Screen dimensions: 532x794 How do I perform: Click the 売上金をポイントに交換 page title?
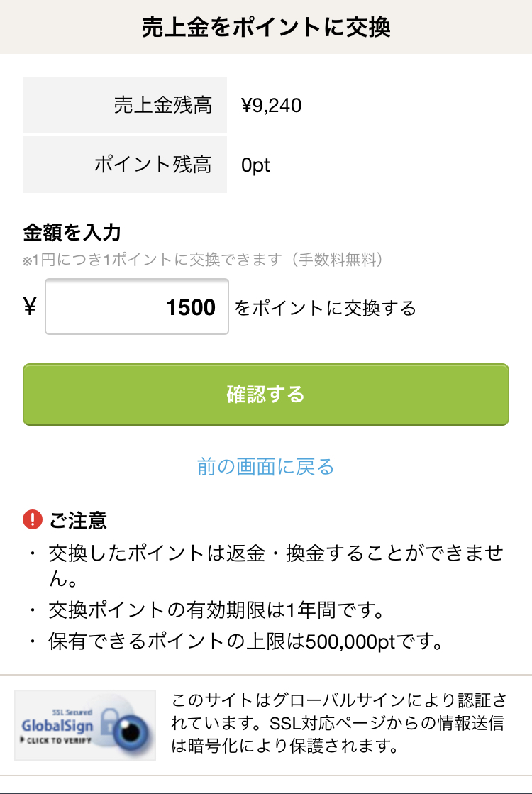click(x=266, y=27)
